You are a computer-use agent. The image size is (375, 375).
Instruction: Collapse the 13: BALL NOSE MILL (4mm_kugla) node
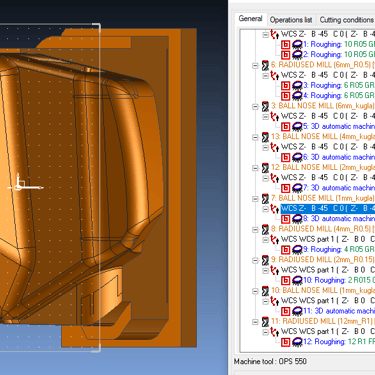[x=255, y=137]
